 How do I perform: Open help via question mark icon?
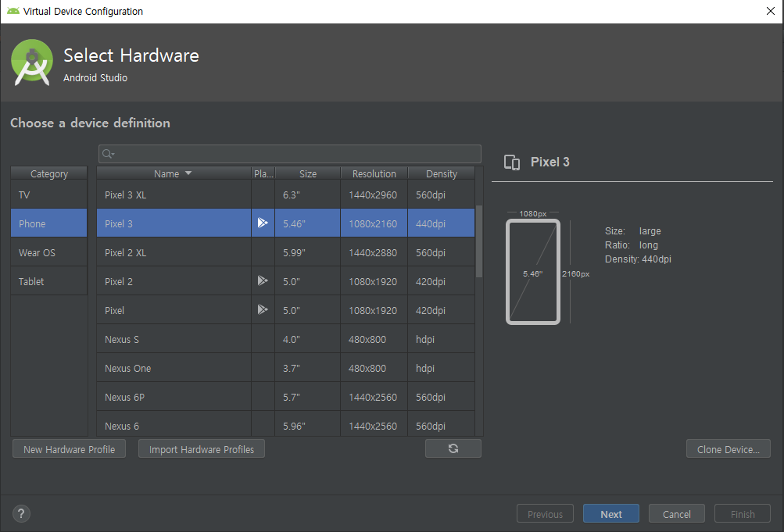[x=21, y=513]
